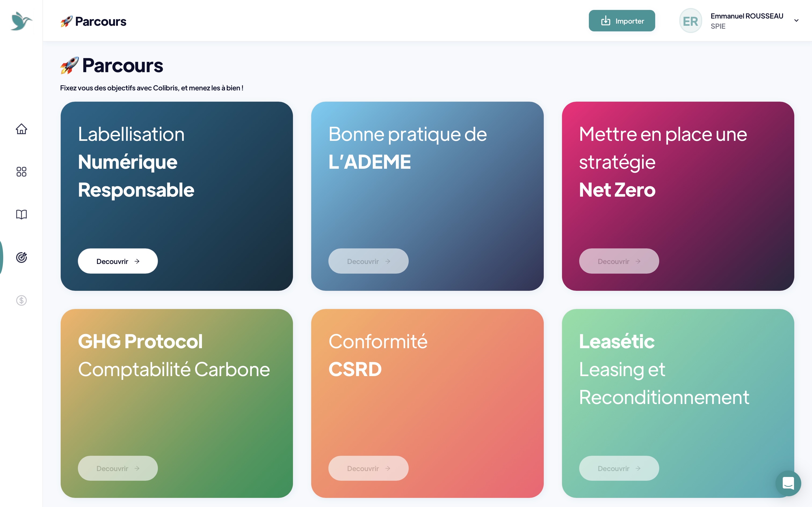This screenshot has width=812, height=507.
Task: Click the ER user avatar
Action: coord(691,21)
